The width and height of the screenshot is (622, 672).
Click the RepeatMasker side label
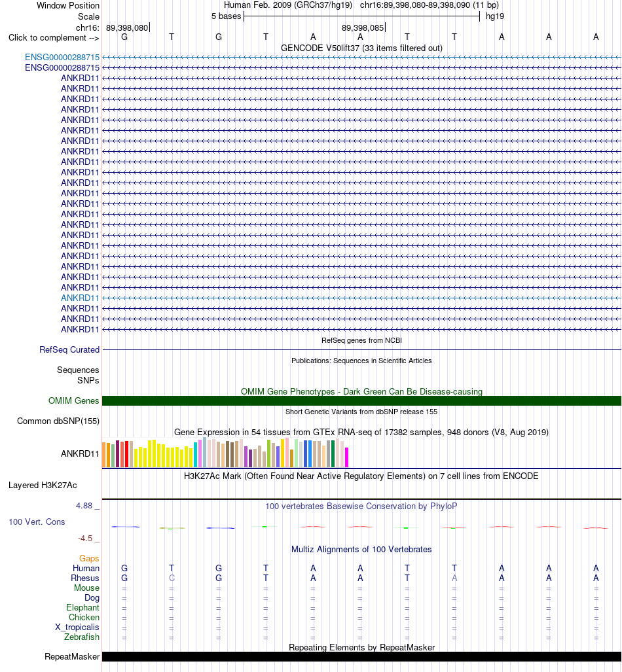tap(72, 656)
